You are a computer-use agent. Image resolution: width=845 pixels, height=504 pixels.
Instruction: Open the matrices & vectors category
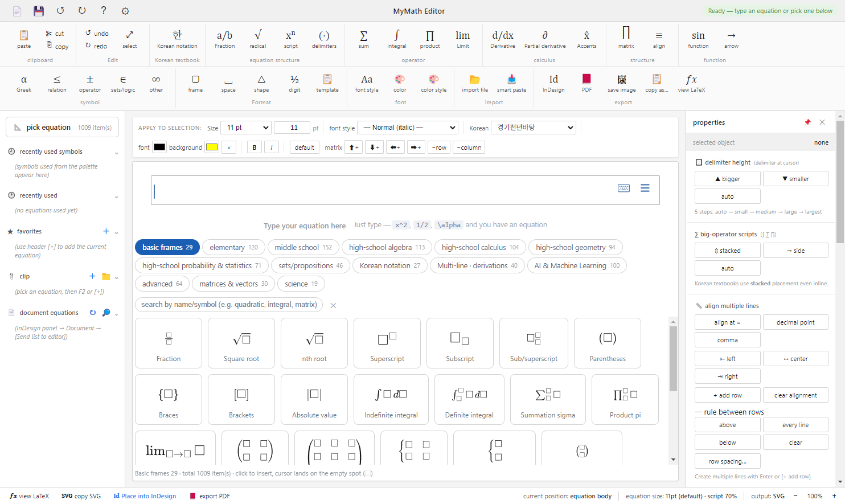click(x=233, y=284)
